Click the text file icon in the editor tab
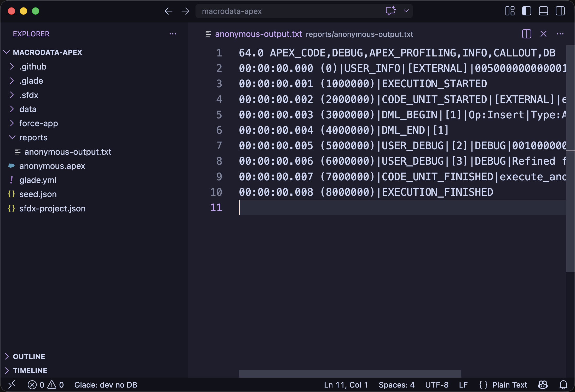This screenshot has width=575, height=392. [x=209, y=34]
